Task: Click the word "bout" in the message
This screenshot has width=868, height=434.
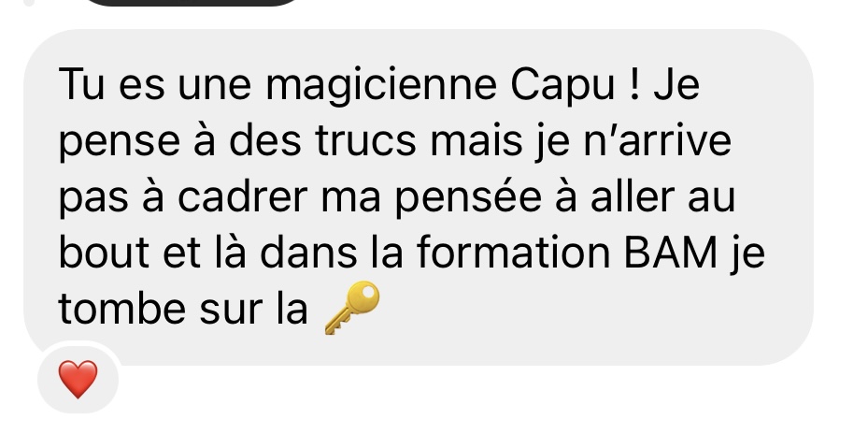Action: point(104,253)
